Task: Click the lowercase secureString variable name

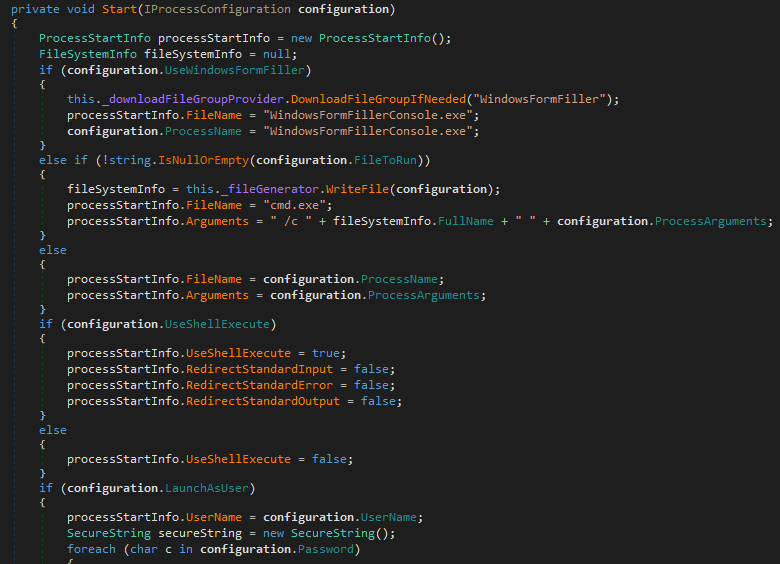Action: 200,533
